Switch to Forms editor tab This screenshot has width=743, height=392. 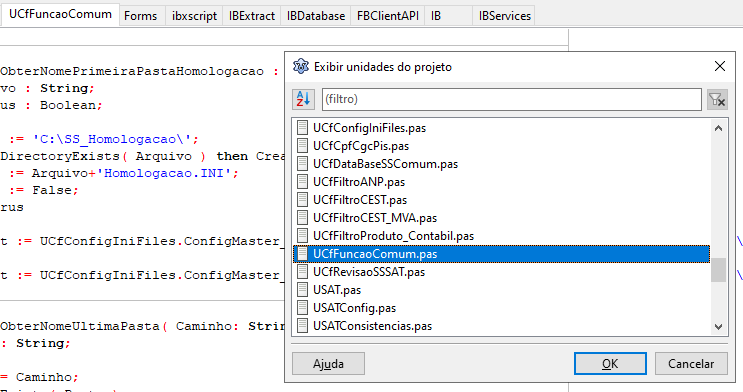tap(141, 16)
